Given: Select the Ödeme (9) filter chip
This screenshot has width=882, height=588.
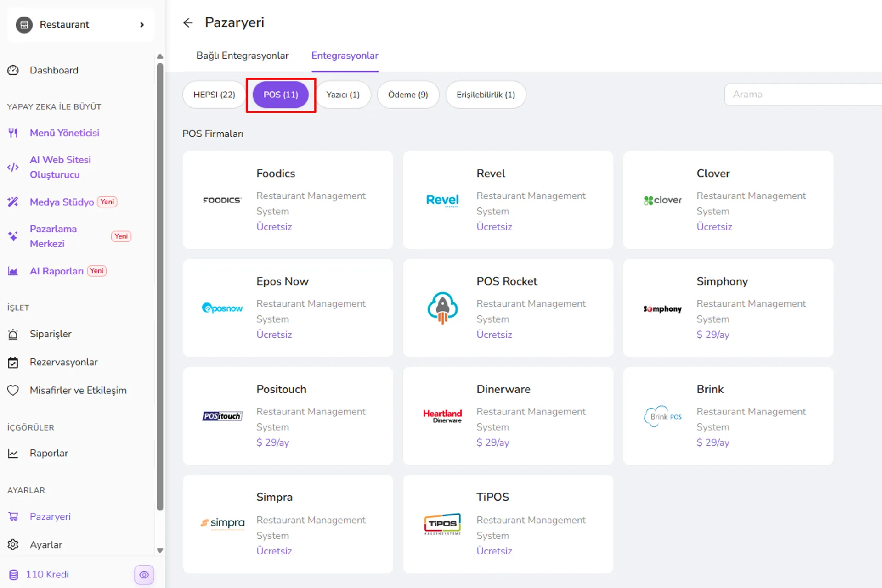Looking at the screenshot, I should click(x=408, y=95).
